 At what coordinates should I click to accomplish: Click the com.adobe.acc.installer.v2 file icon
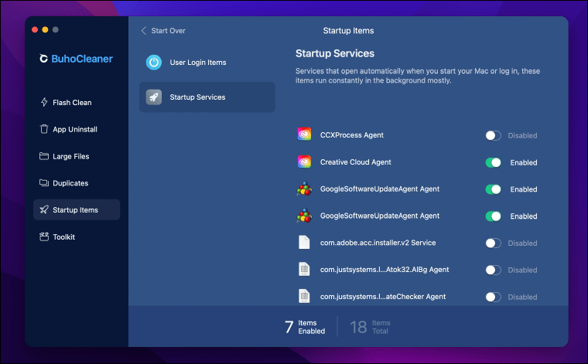[304, 243]
